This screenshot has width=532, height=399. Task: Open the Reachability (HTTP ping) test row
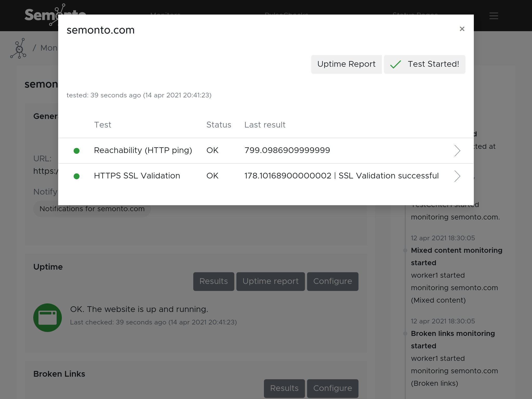tap(143, 150)
